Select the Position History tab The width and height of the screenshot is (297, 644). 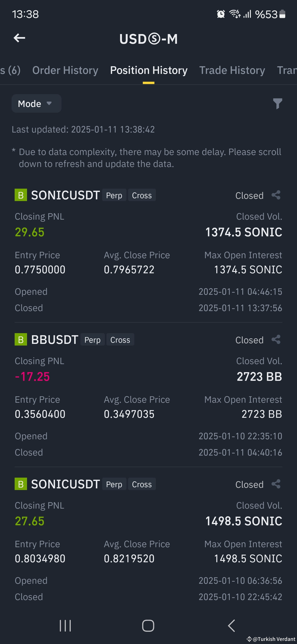point(149,70)
